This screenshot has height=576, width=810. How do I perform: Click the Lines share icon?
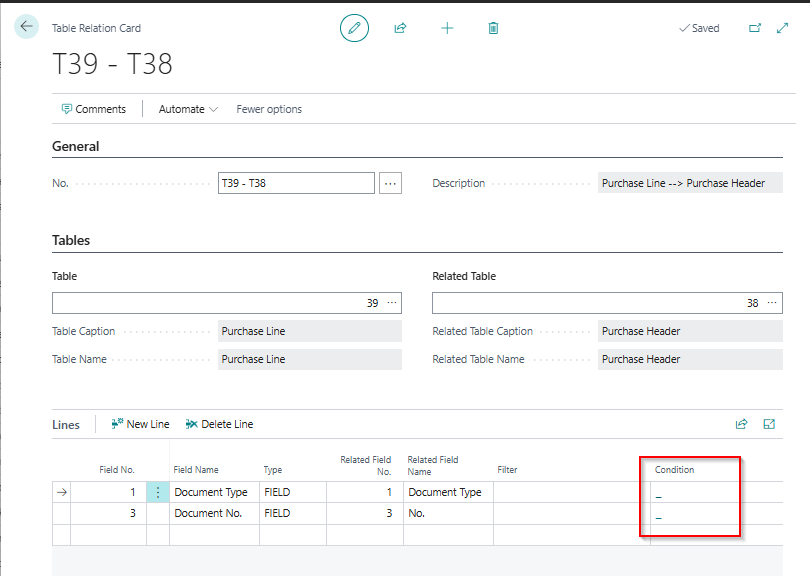[741, 424]
